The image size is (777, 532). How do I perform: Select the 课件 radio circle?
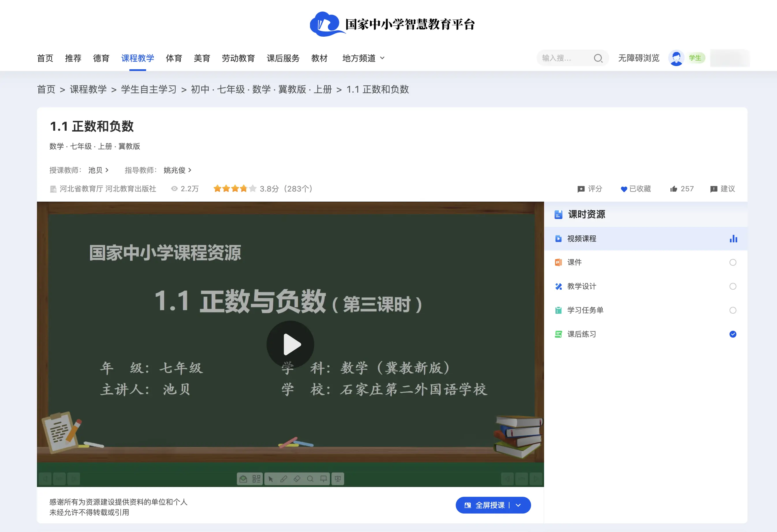(x=733, y=262)
